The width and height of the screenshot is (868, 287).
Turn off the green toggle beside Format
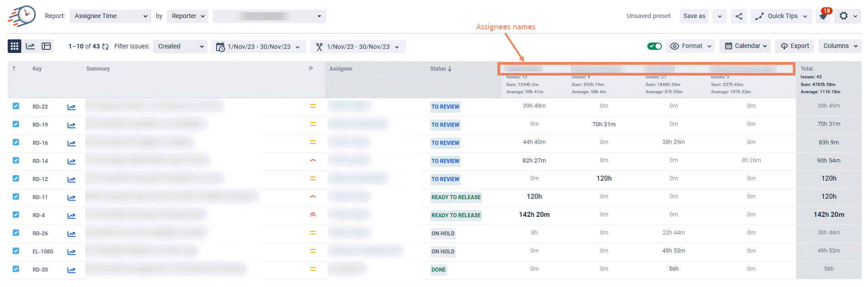click(x=655, y=46)
